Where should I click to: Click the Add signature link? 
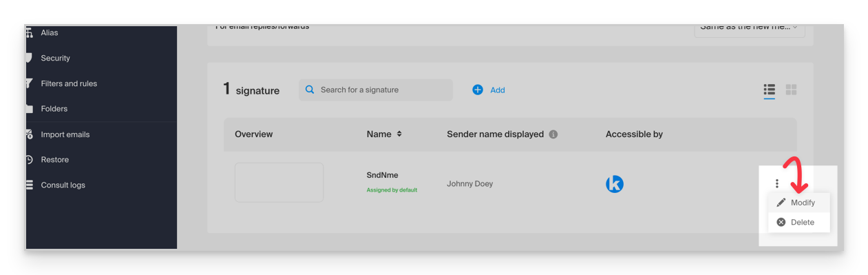(x=497, y=90)
